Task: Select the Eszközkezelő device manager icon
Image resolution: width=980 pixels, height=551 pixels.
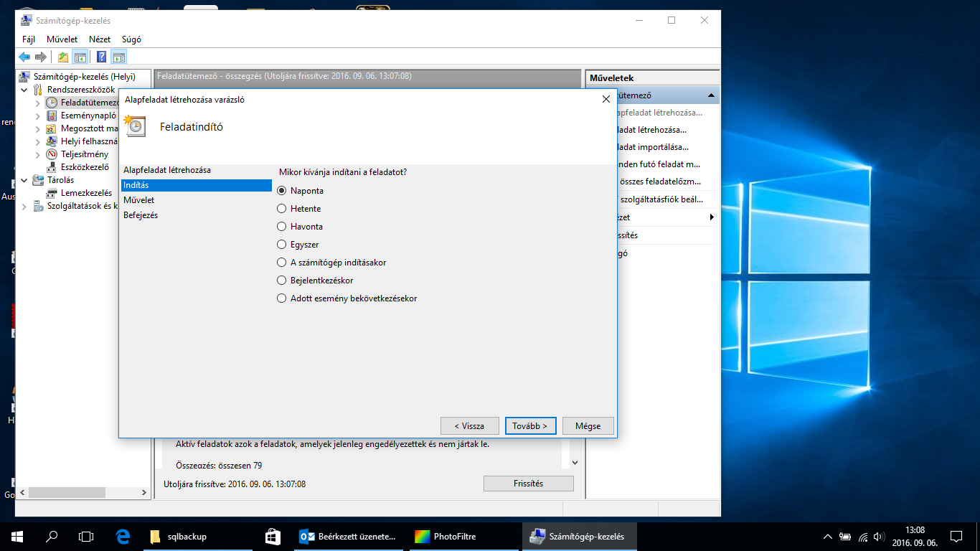Action: pyautogui.click(x=52, y=167)
